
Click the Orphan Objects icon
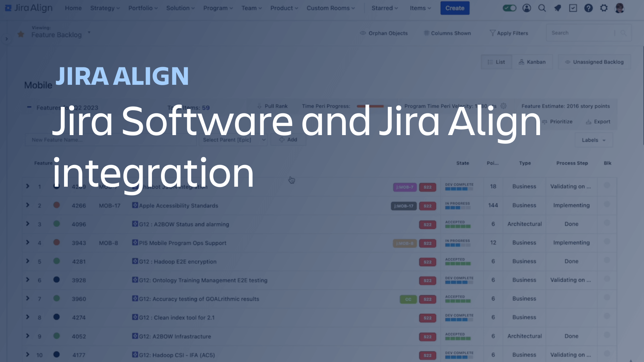[363, 33]
